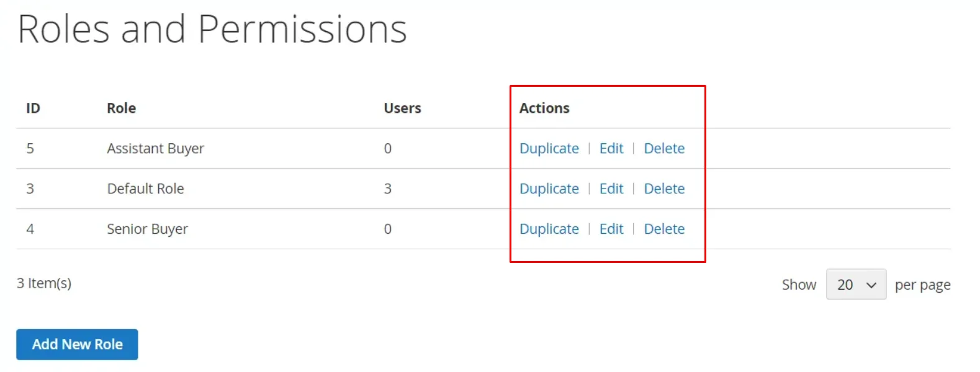The width and height of the screenshot is (980, 372).
Task: Delete the Senior Buyer role
Action: tap(663, 229)
